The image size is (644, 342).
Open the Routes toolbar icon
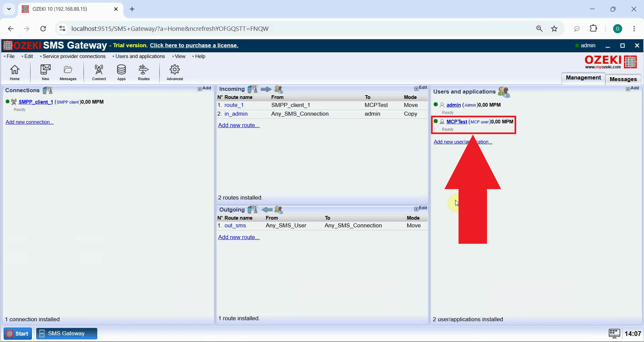[x=144, y=72]
